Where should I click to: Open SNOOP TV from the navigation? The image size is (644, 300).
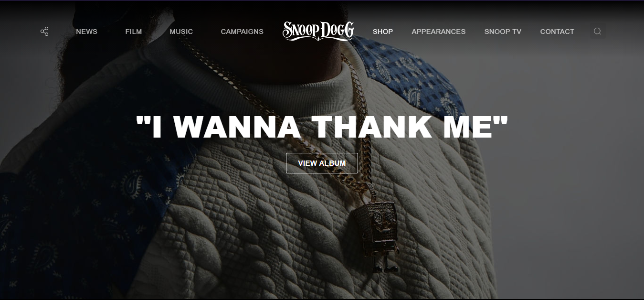point(503,32)
